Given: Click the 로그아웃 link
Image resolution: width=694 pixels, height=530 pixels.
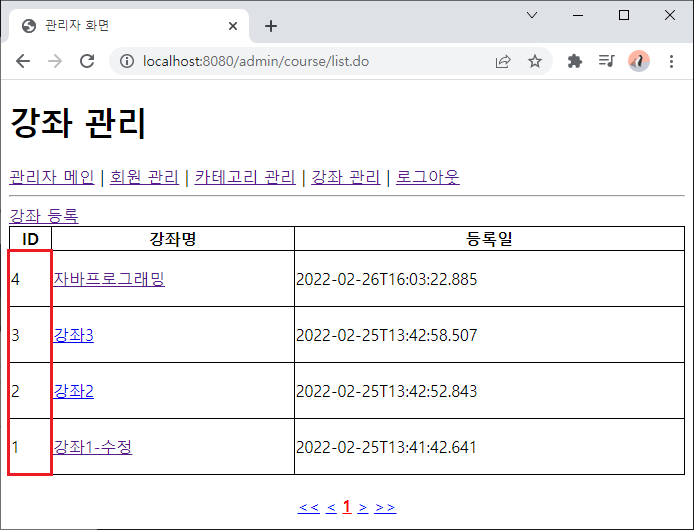Looking at the screenshot, I should pyautogui.click(x=428, y=177).
